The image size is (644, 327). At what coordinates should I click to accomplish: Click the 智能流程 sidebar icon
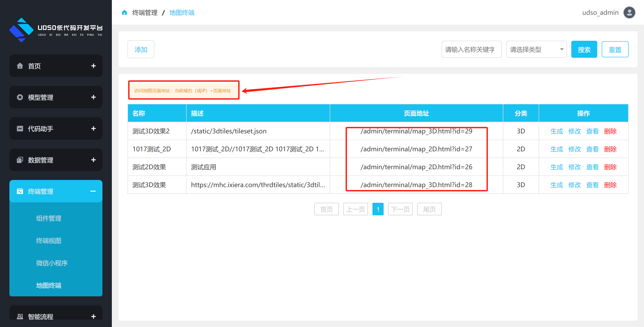pos(20,316)
